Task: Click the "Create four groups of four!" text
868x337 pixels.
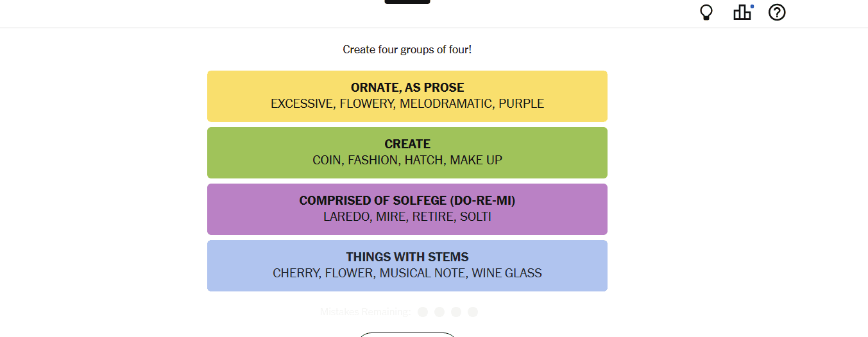Action: tap(407, 49)
